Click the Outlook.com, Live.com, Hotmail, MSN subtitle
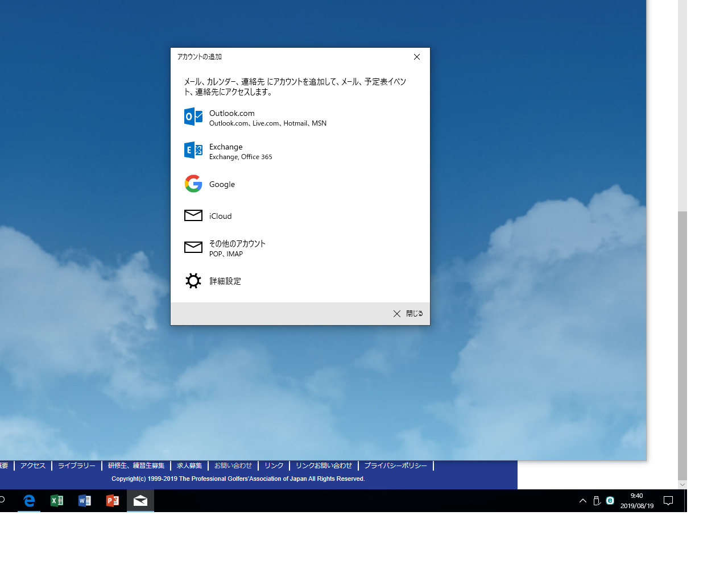The width and height of the screenshot is (728, 582). (268, 123)
